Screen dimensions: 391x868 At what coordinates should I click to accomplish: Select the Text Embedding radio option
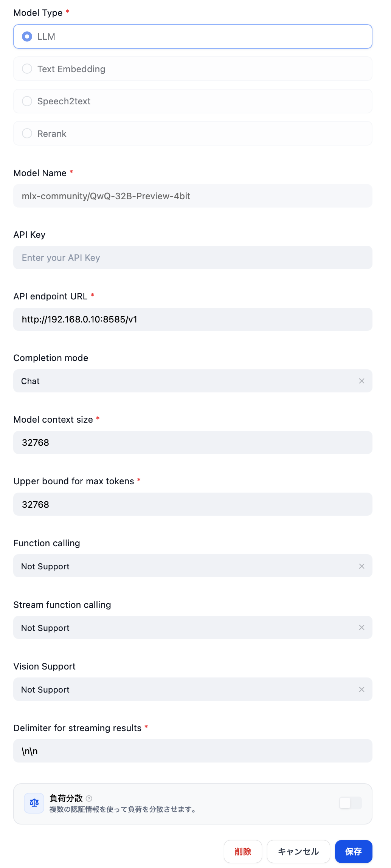click(27, 69)
